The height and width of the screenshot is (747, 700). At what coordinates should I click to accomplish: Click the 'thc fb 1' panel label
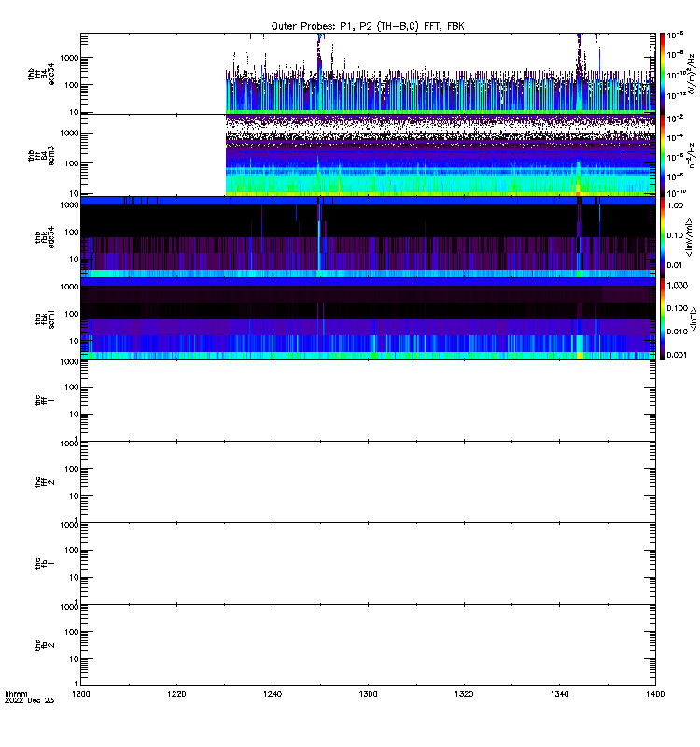pos(44,564)
